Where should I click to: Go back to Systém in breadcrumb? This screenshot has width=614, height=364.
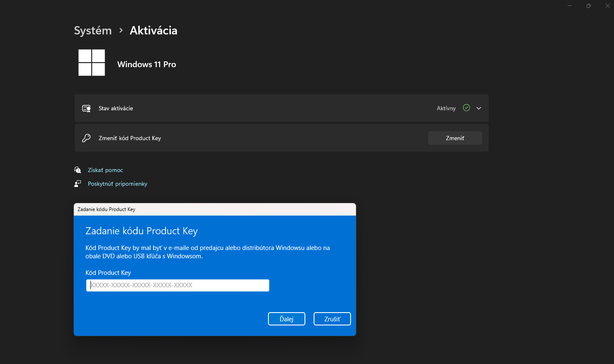point(93,31)
